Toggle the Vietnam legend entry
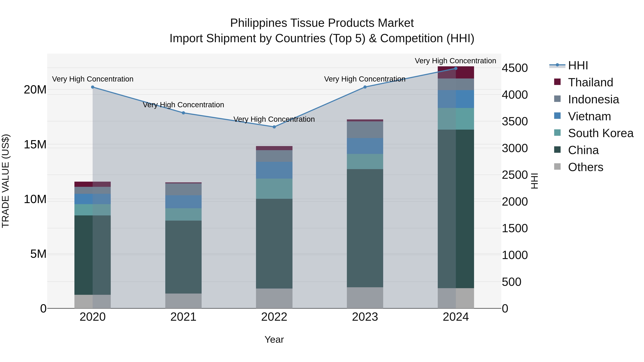 tap(582, 116)
